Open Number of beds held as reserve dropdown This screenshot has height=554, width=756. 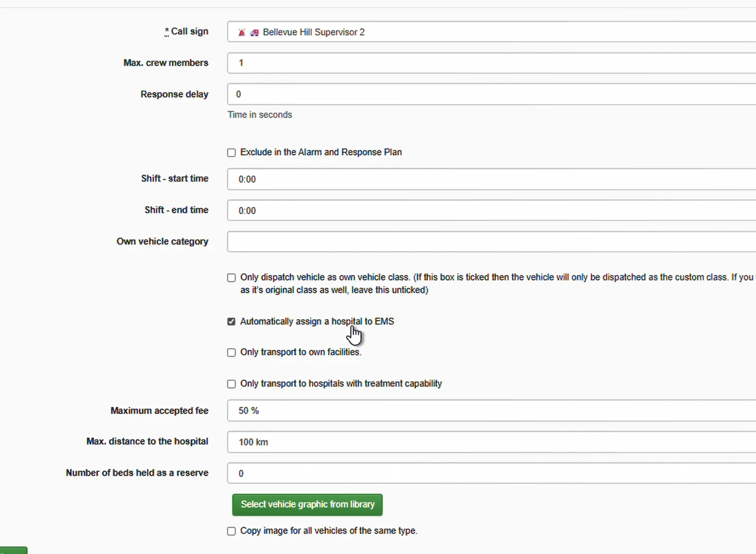(x=492, y=473)
